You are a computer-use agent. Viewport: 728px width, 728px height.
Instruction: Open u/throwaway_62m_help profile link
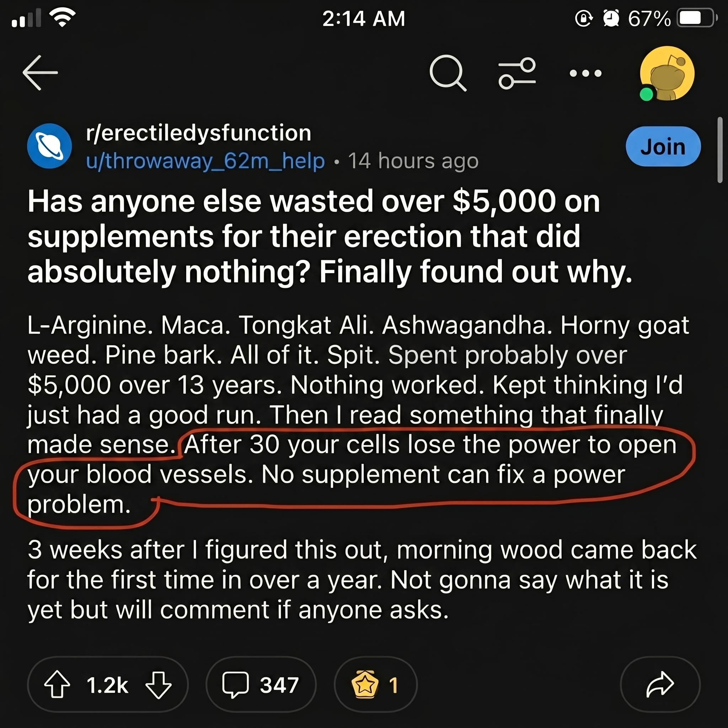[x=205, y=161]
